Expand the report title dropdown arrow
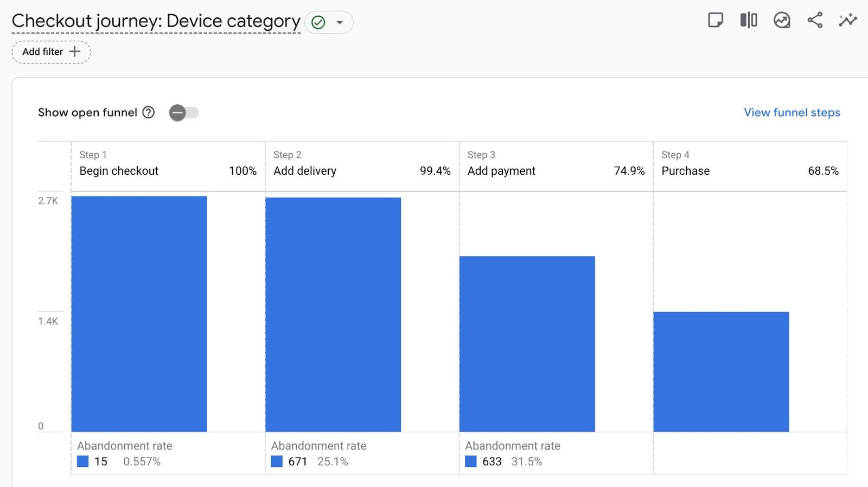 coord(340,23)
